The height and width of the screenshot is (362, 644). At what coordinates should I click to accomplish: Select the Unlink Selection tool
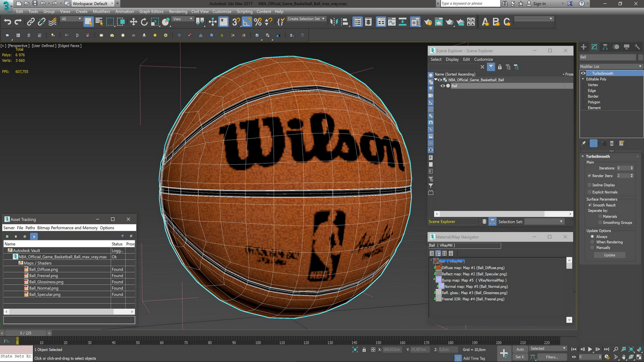coord(41,22)
